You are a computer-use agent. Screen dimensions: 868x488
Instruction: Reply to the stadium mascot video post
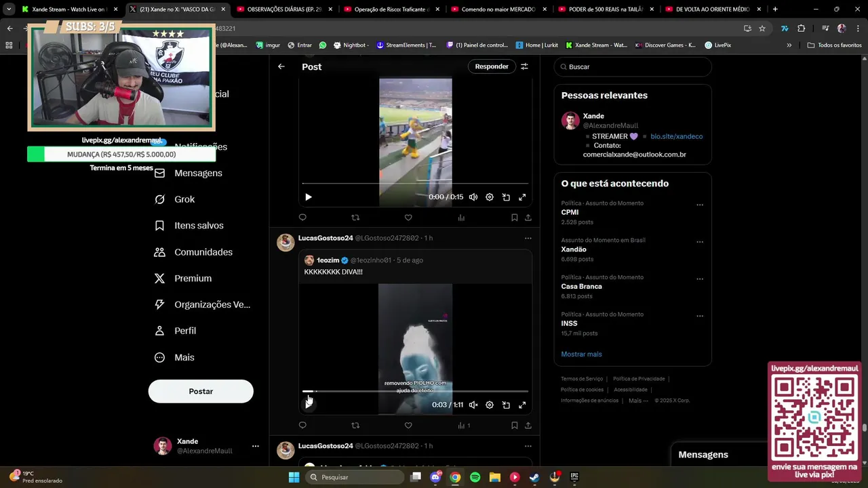tap(302, 218)
